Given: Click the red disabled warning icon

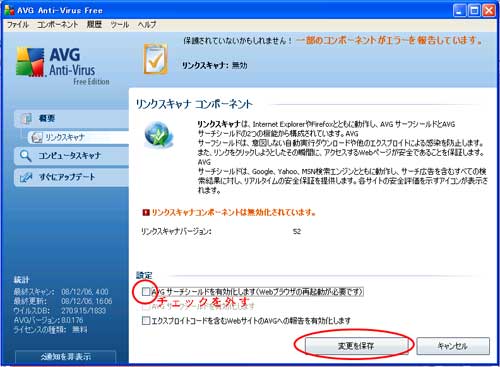Looking at the screenshot, I should (x=146, y=212).
